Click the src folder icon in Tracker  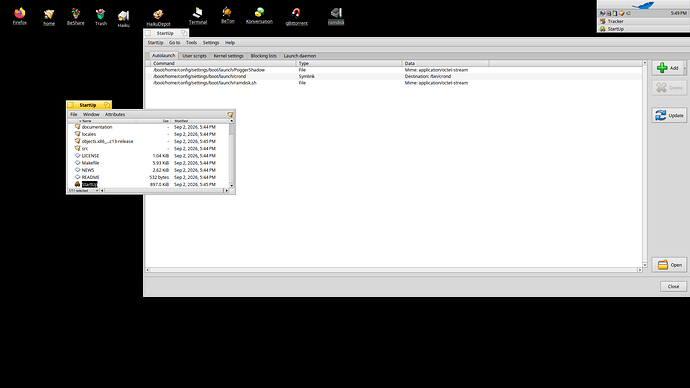(77, 148)
